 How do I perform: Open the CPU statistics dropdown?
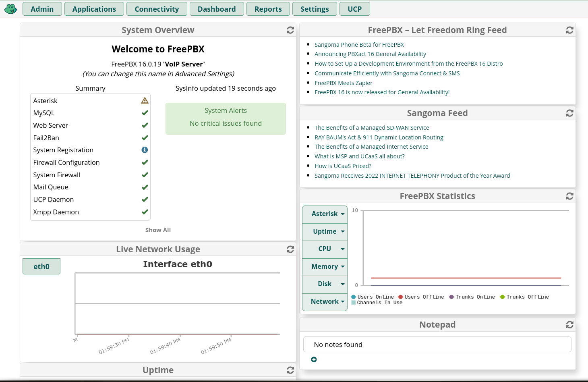pyautogui.click(x=325, y=249)
